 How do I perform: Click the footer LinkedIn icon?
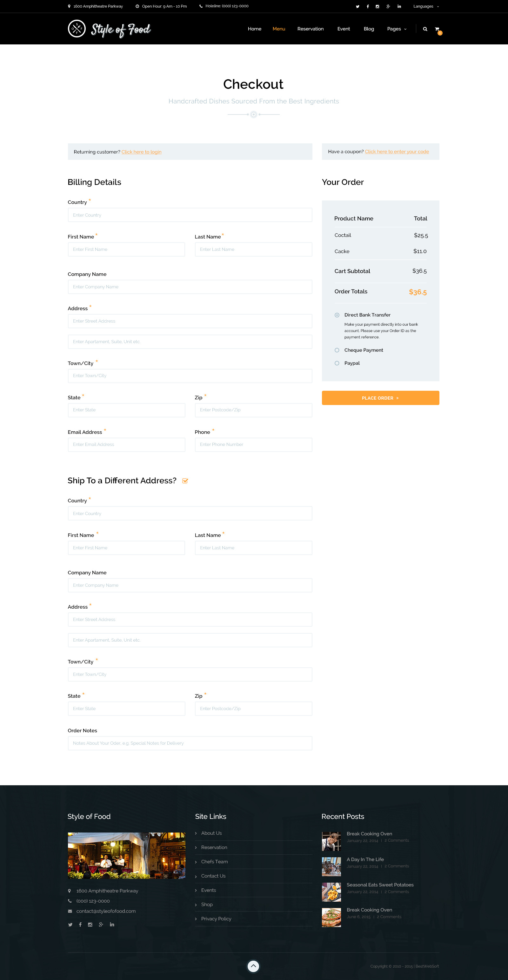pyautogui.click(x=112, y=924)
